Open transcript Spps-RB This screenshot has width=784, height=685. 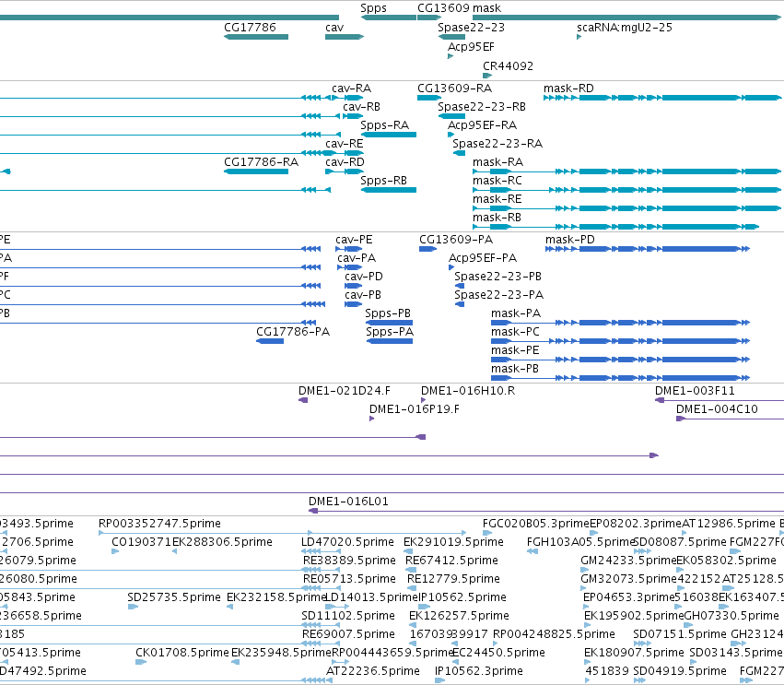pos(383,181)
